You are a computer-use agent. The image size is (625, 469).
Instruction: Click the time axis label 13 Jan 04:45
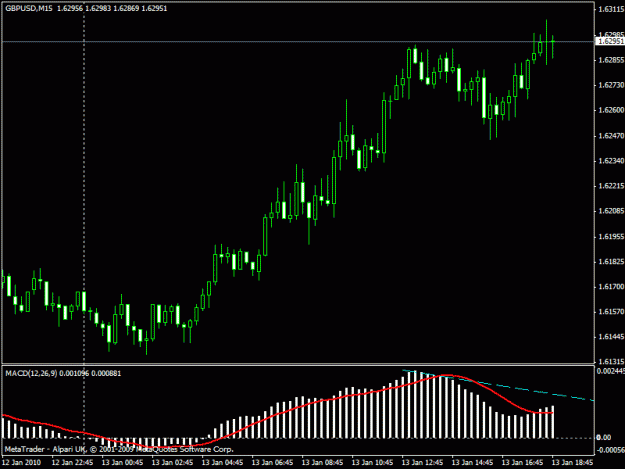[x=222, y=463]
